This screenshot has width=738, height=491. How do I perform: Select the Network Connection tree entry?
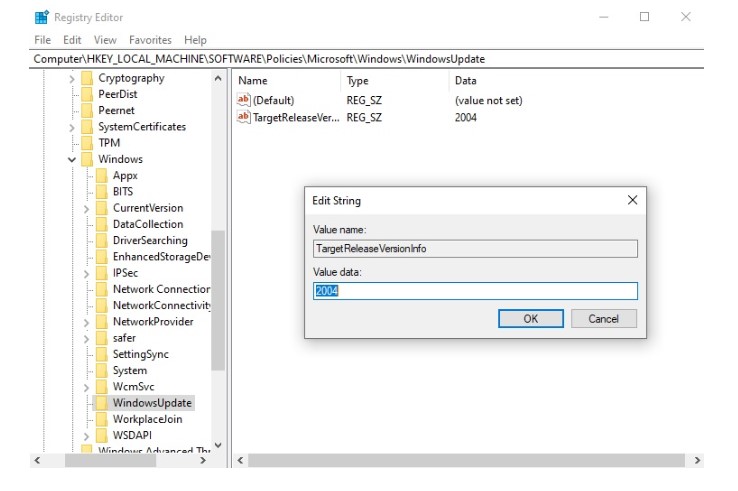tap(161, 289)
